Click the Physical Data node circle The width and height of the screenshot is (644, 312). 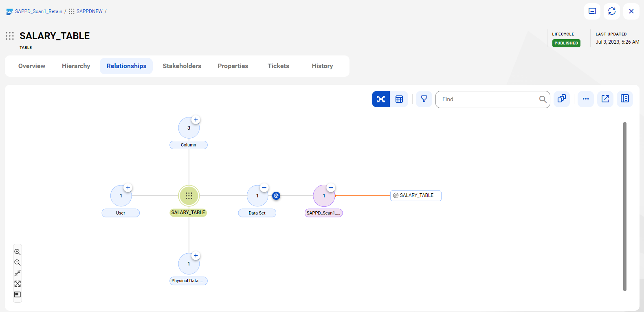189,264
